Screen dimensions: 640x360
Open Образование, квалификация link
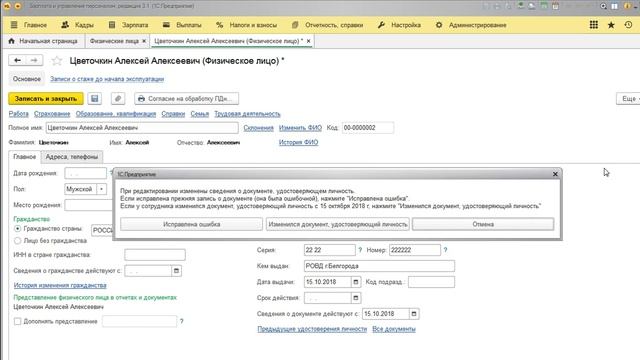[116, 114]
